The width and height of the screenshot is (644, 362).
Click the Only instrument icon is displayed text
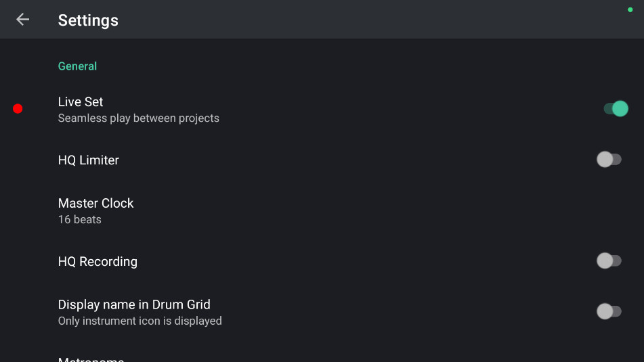point(140,321)
